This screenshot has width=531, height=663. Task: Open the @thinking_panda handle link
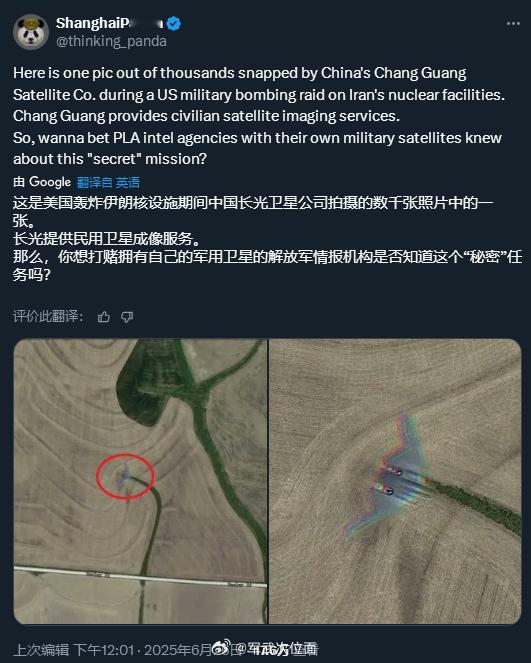(111, 41)
